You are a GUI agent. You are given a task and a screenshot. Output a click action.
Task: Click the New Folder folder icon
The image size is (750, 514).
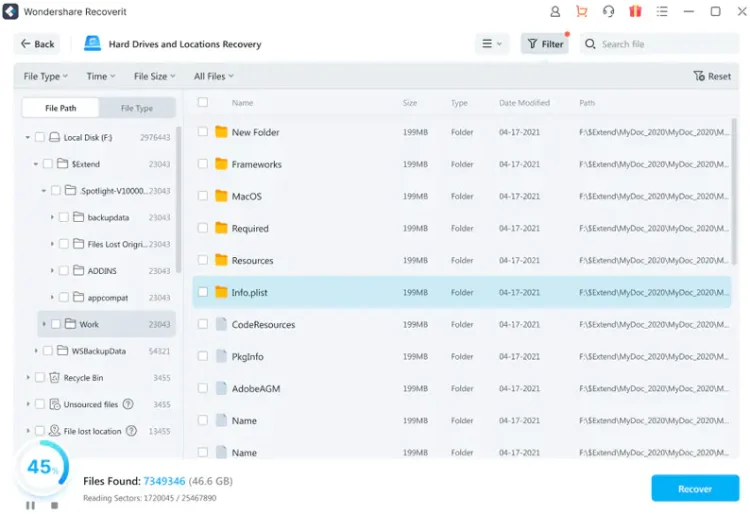click(221, 132)
